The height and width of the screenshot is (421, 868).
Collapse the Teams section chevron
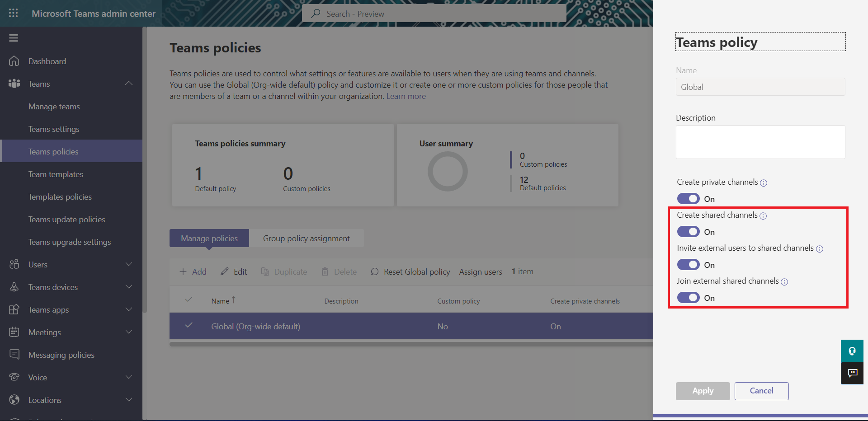129,84
